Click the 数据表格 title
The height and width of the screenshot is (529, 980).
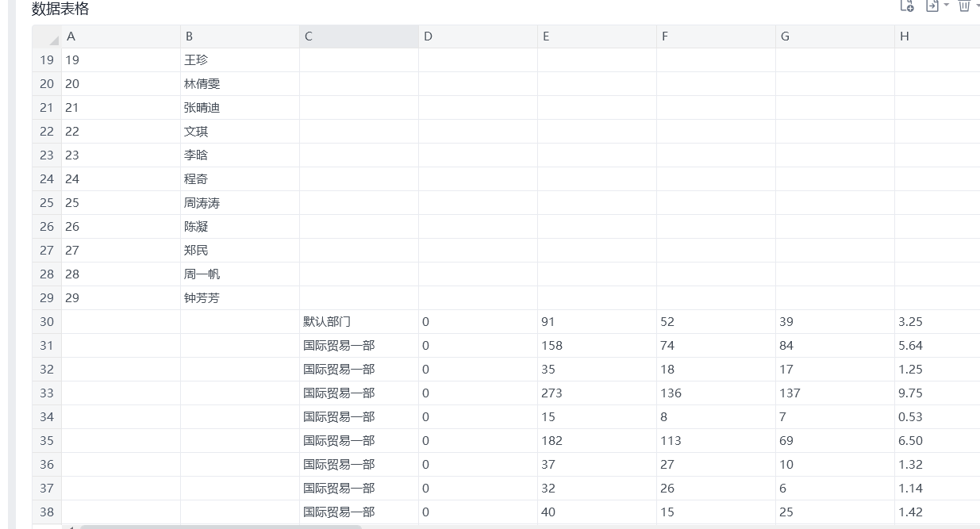tap(60, 9)
